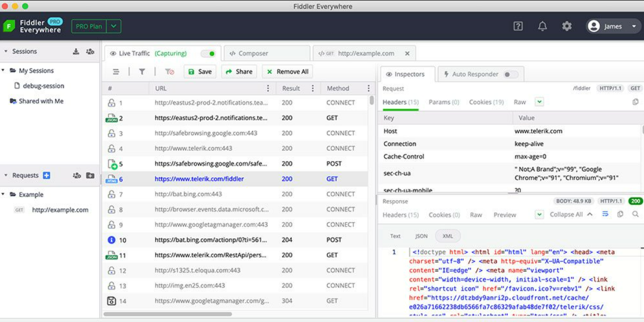
Task: Toggle word wrap in the response panel
Action: pos(605,214)
